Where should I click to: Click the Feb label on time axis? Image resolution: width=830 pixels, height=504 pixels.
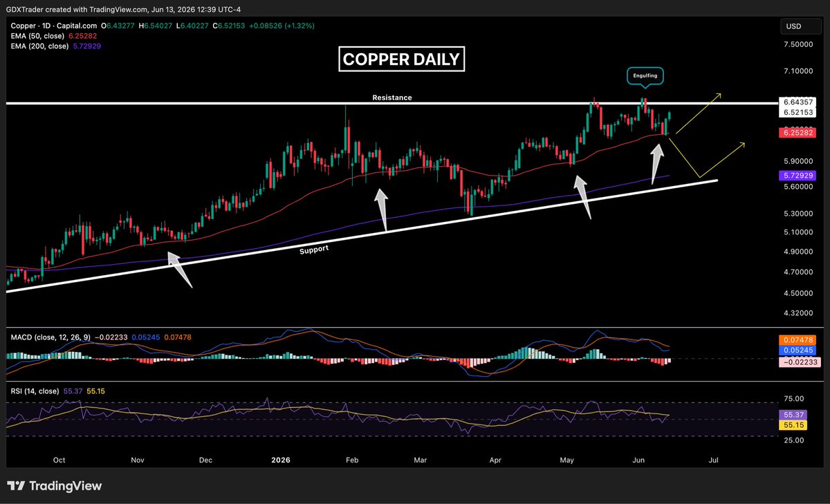(351, 460)
